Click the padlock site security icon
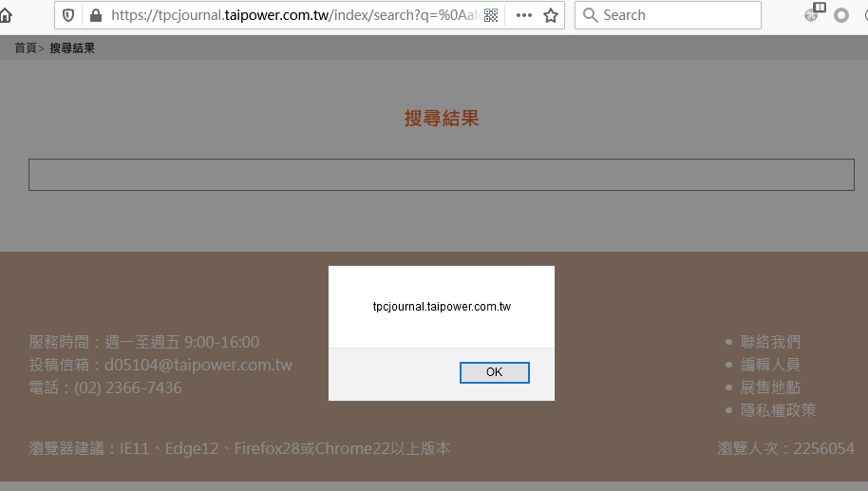This screenshot has height=491, width=868. click(x=96, y=15)
